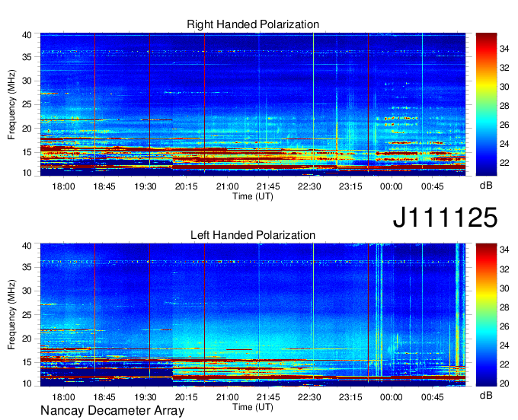Click the 34 value on the upper colorbar
The height and width of the screenshot is (420, 518).
(504, 49)
